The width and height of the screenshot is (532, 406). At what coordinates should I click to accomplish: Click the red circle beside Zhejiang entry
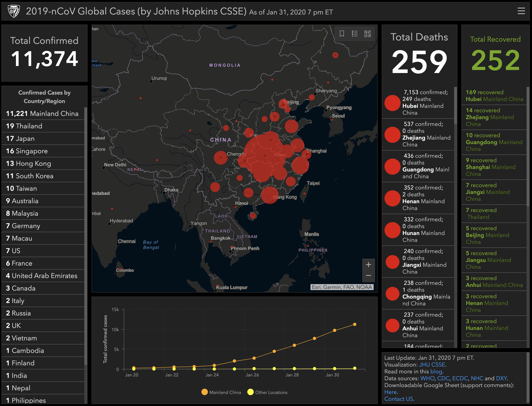[392, 135]
